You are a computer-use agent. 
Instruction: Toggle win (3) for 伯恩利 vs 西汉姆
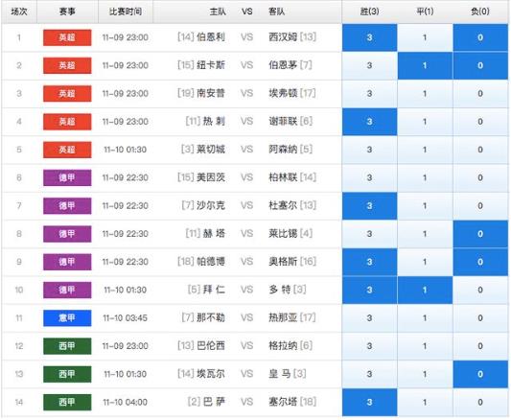[x=369, y=37]
